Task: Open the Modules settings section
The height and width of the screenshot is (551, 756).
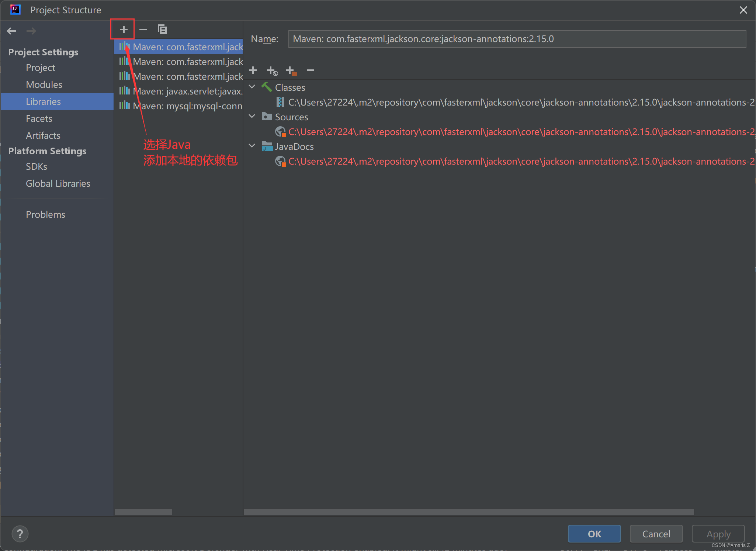Action: point(44,85)
